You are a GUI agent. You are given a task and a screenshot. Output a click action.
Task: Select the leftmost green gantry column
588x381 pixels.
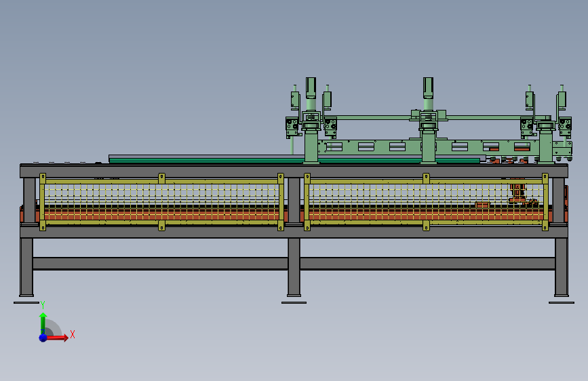(x=311, y=146)
